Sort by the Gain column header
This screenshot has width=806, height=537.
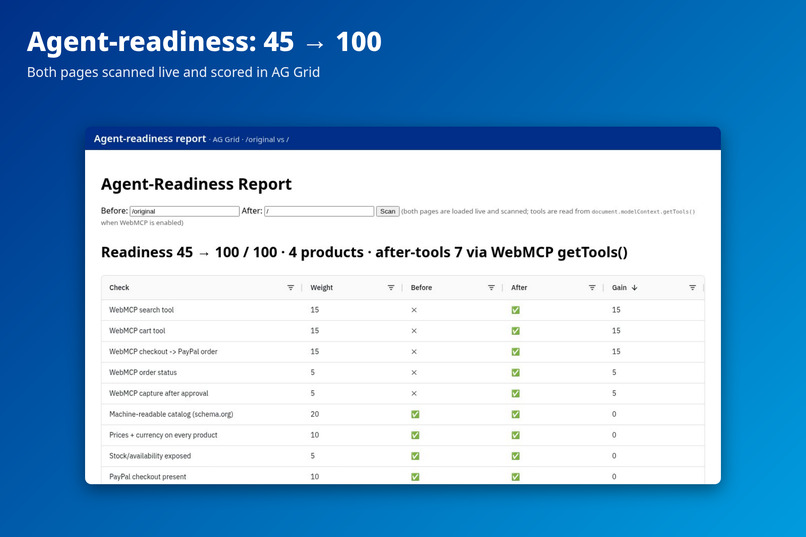(619, 288)
